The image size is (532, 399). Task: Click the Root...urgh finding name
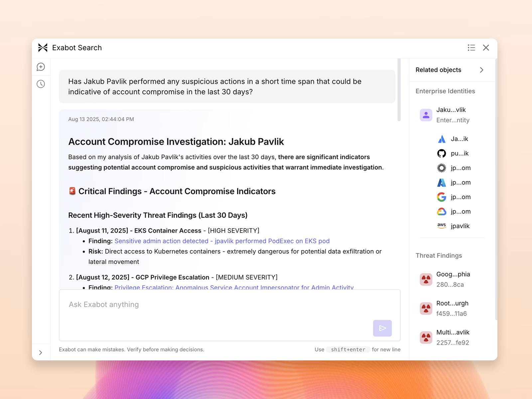point(453,303)
